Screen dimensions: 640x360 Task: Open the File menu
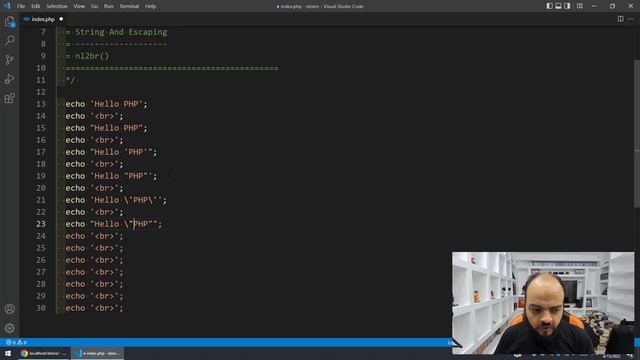click(21, 6)
